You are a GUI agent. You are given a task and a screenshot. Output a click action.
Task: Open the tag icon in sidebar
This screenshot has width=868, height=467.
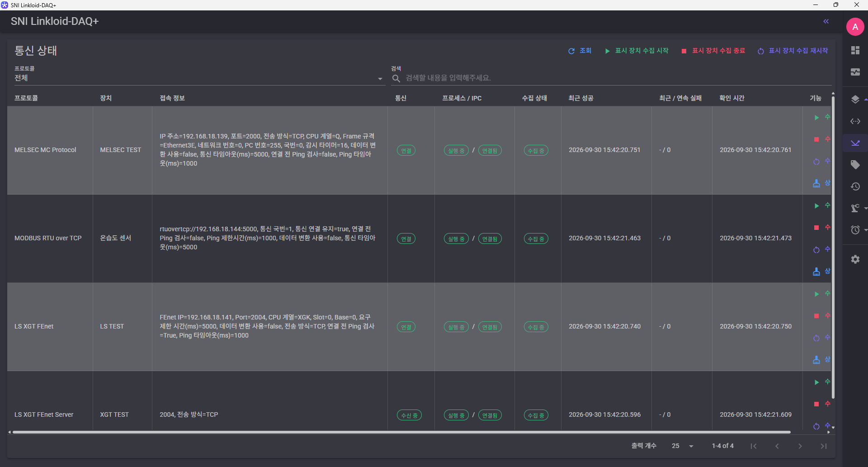[x=855, y=165]
